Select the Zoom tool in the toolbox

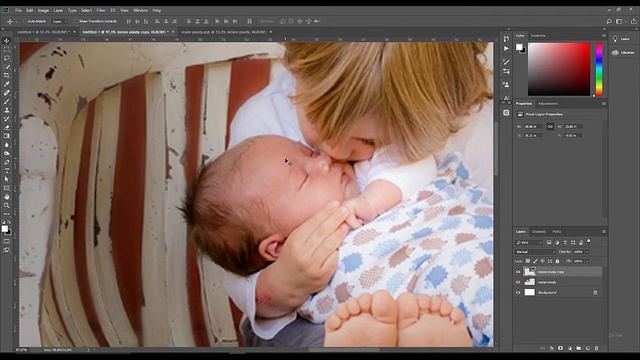tap(7, 205)
